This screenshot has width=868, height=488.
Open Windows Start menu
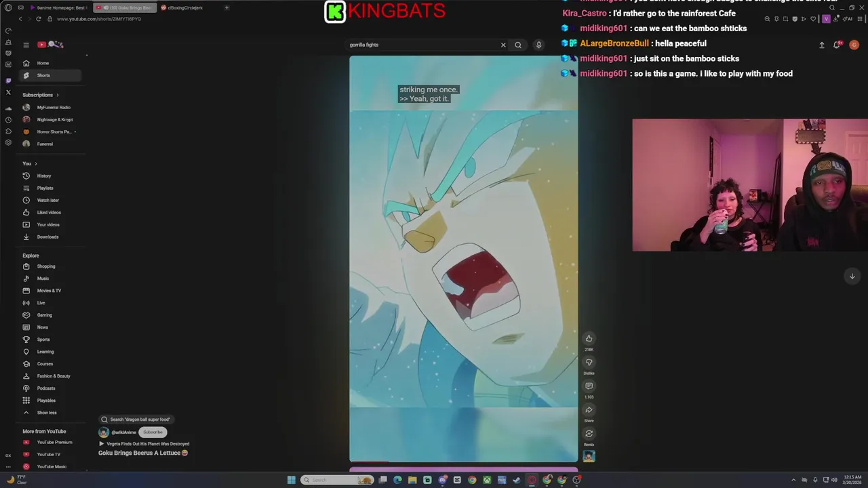coord(291,480)
